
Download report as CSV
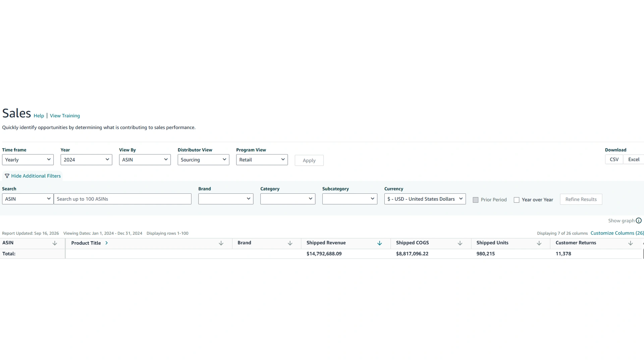coord(614,160)
